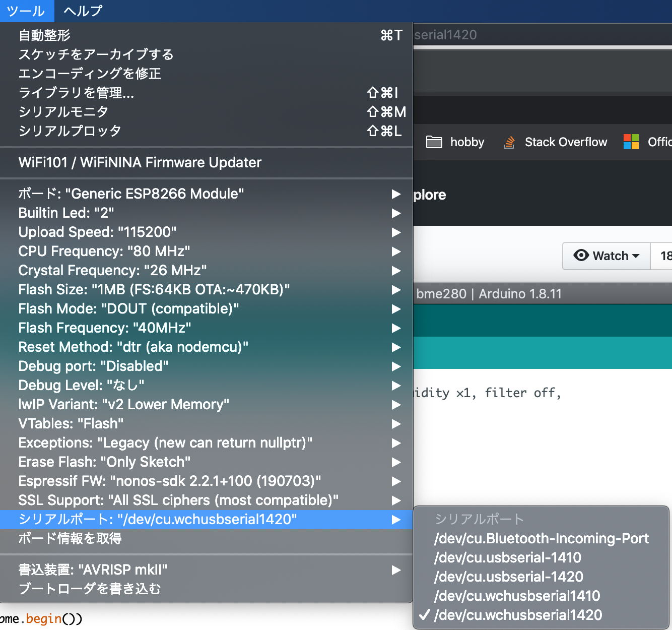Open the ヘルプ menu in menu bar
672x630 pixels.
coord(83,11)
